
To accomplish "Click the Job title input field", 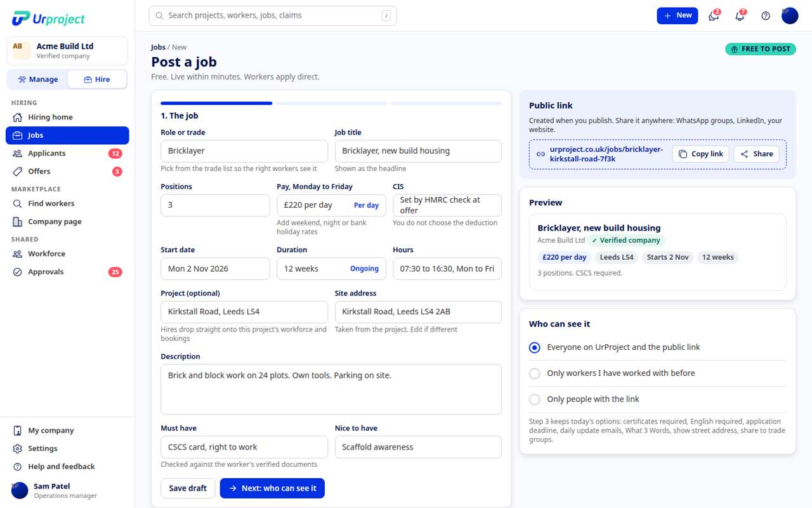I will [x=418, y=151].
